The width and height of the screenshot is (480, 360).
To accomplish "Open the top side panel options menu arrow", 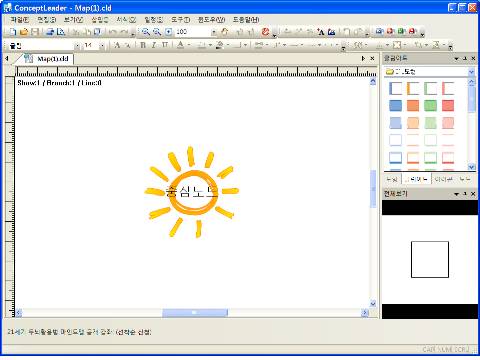I will (x=456, y=59).
